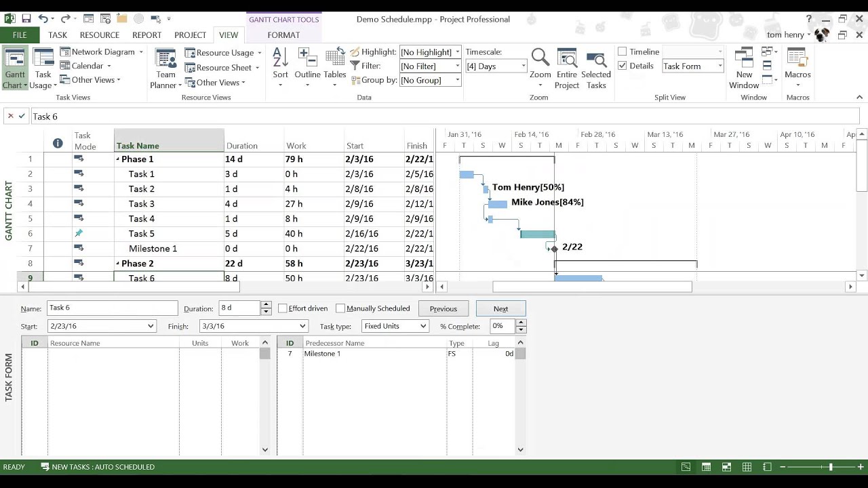Viewport: 868px width, 488px height.
Task: Increase Duration with the spinner up arrow
Action: pos(266,304)
